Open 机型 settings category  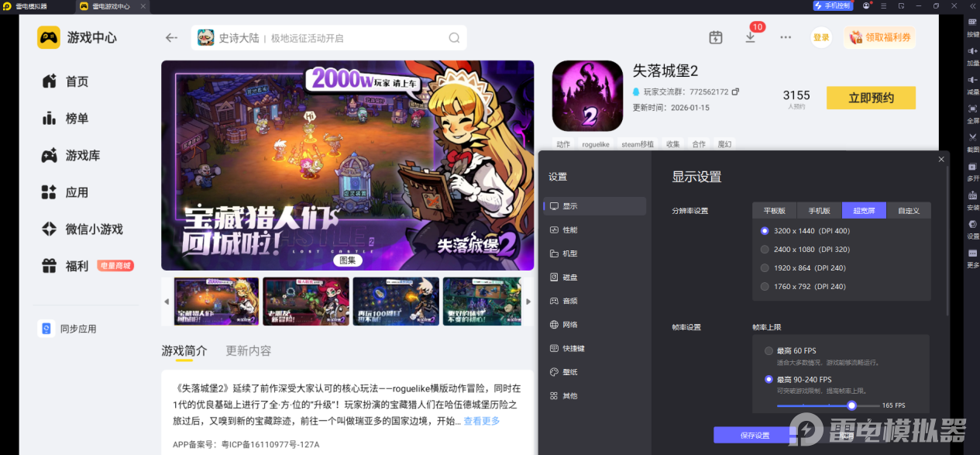point(595,253)
